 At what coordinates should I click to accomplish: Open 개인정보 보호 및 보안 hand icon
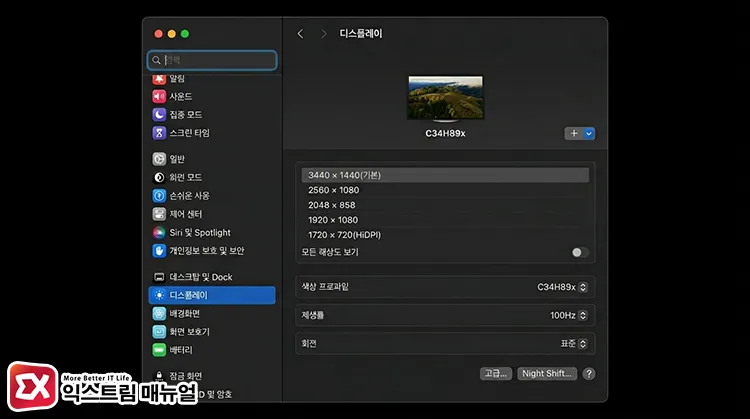pos(159,251)
